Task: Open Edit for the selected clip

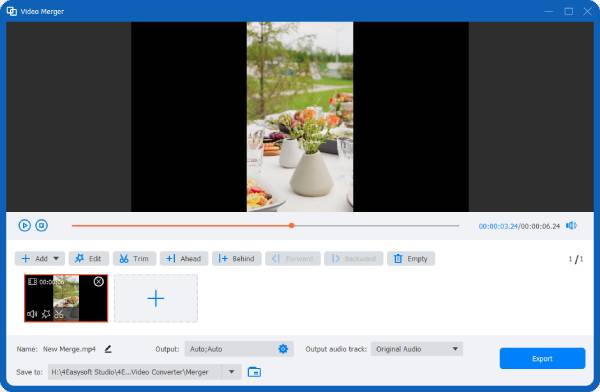Action: click(89, 258)
